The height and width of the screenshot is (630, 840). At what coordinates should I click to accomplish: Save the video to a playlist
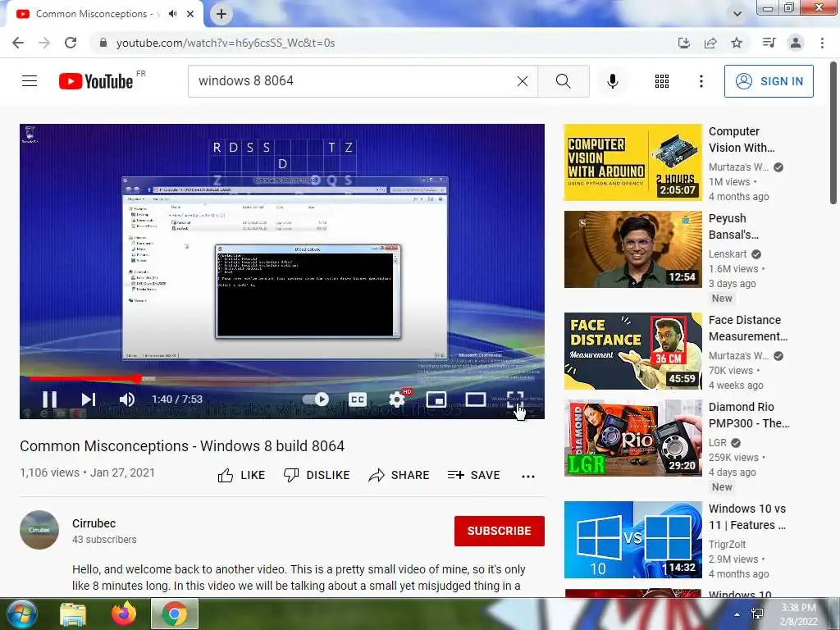(474, 475)
